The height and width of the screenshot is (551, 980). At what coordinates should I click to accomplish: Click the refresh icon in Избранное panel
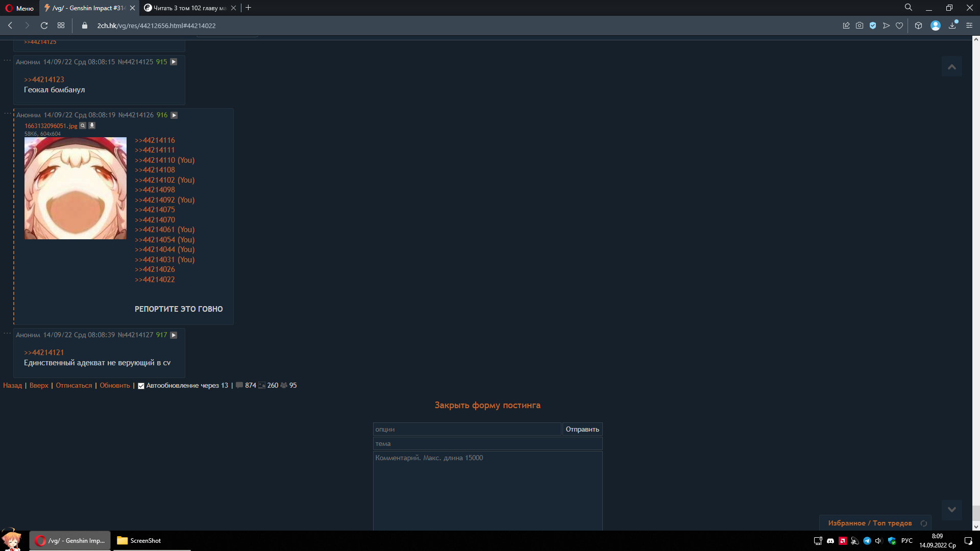click(923, 523)
